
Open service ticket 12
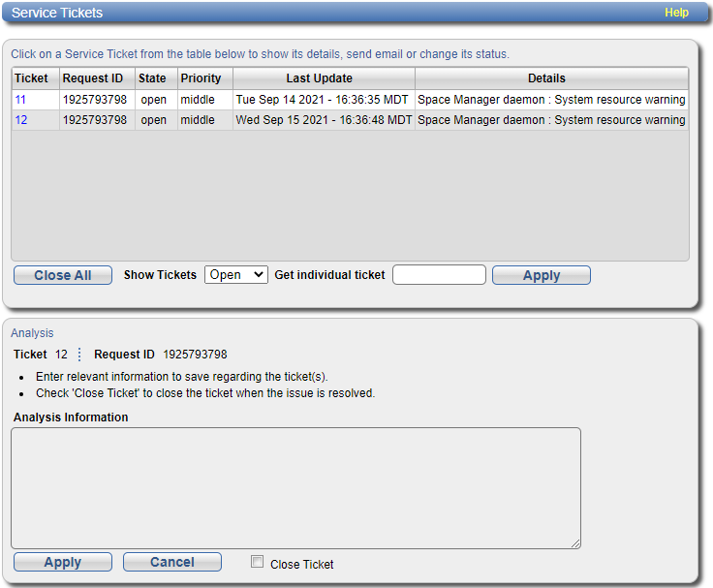coord(20,120)
